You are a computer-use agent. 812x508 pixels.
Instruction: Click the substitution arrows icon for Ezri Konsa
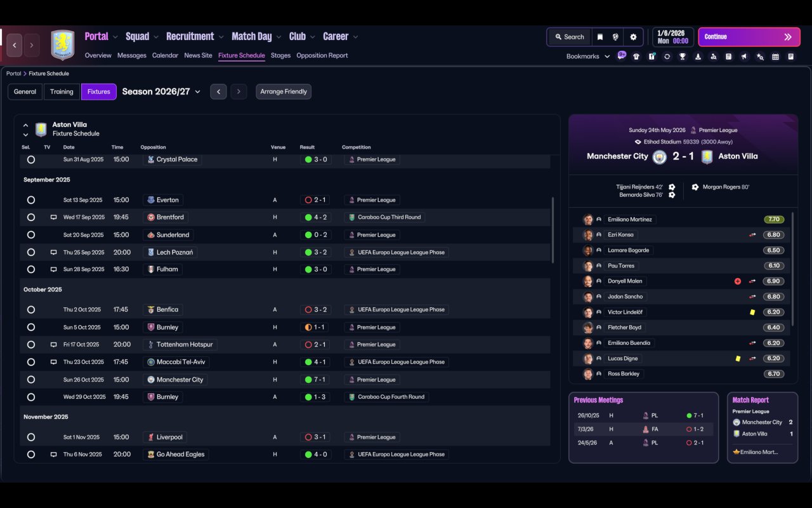tap(752, 235)
